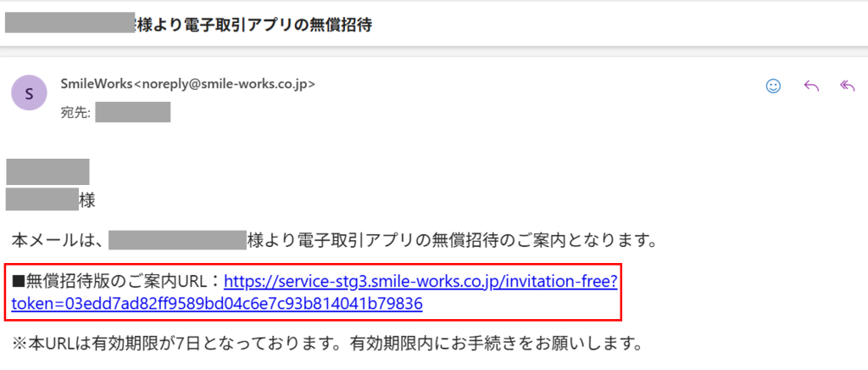Viewport: 868px width, 370px height.
Task: Click the redacted company block above greeting
Action: (x=47, y=171)
